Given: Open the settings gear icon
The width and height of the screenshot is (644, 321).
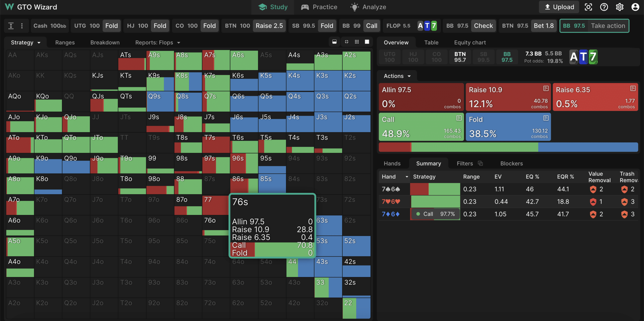Looking at the screenshot, I should click(620, 7).
